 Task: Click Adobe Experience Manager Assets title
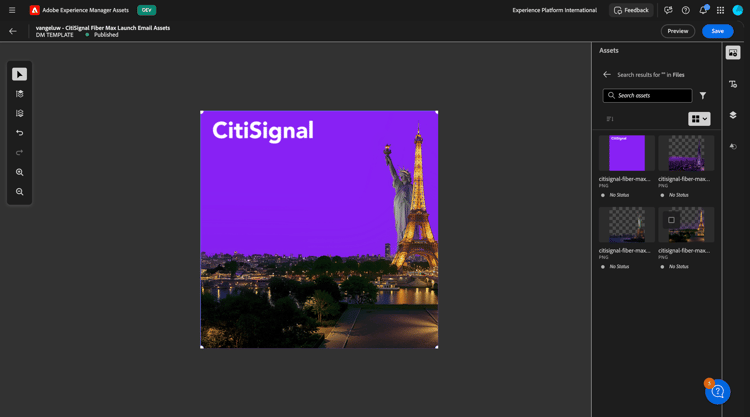[x=86, y=10]
